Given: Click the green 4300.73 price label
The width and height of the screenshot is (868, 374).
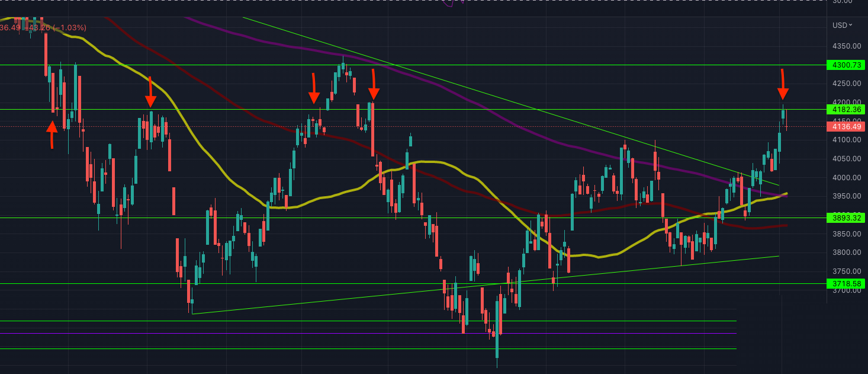Looking at the screenshot, I should point(845,65).
